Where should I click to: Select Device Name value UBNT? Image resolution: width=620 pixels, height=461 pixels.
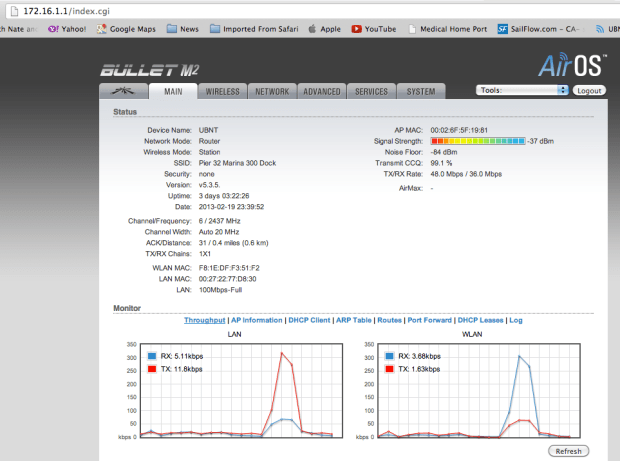tap(208, 130)
